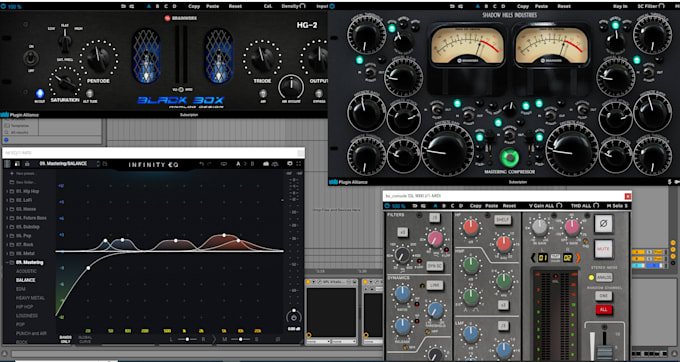
Task: Click the M/S slider in Infinity EQ
Action: point(240,339)
